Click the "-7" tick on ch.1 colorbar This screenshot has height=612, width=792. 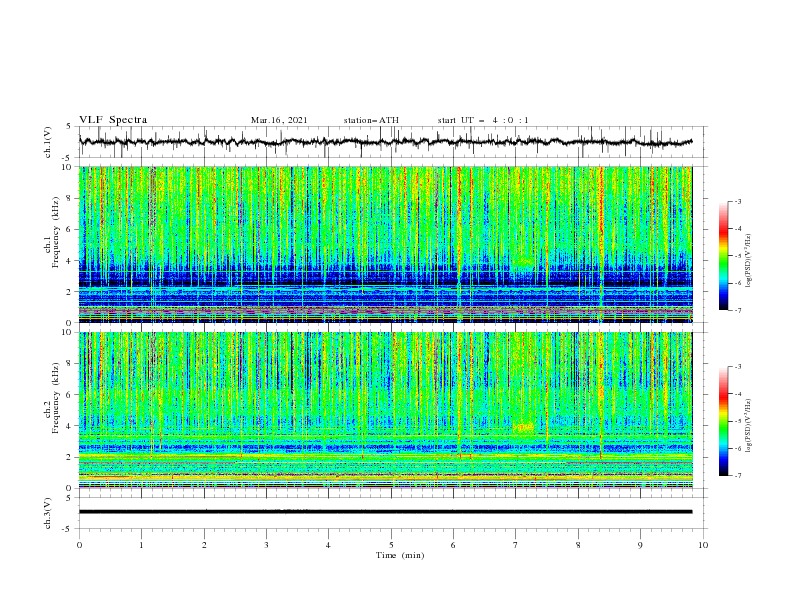coord(737,310)
